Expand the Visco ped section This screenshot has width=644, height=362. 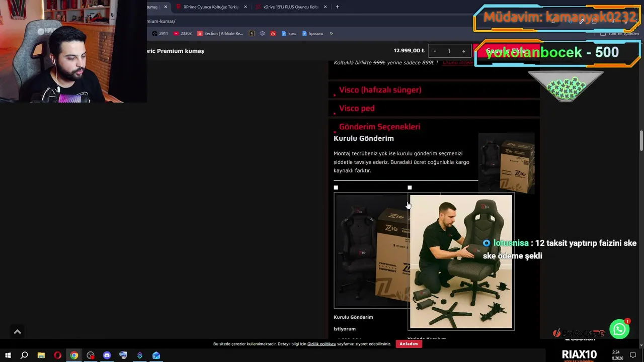pos(357,109)
